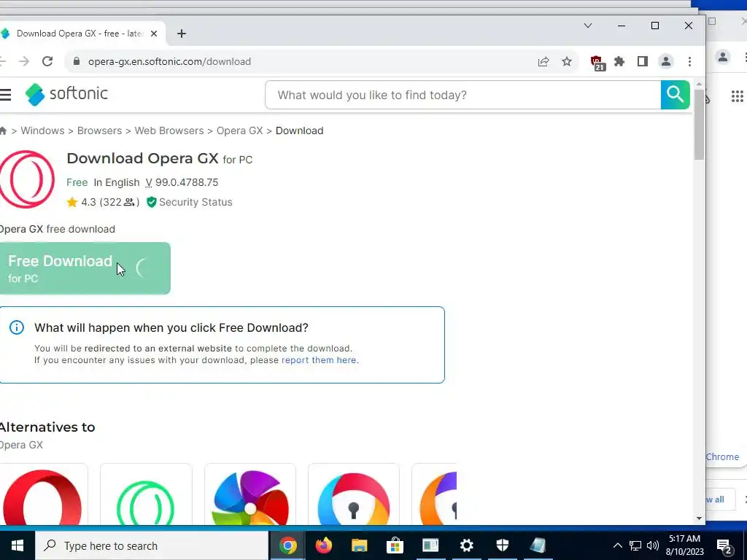Viewport: 747px width, 560px height.
Task: Open the Extensions puzzle piece menu
Action: [619, 61]
